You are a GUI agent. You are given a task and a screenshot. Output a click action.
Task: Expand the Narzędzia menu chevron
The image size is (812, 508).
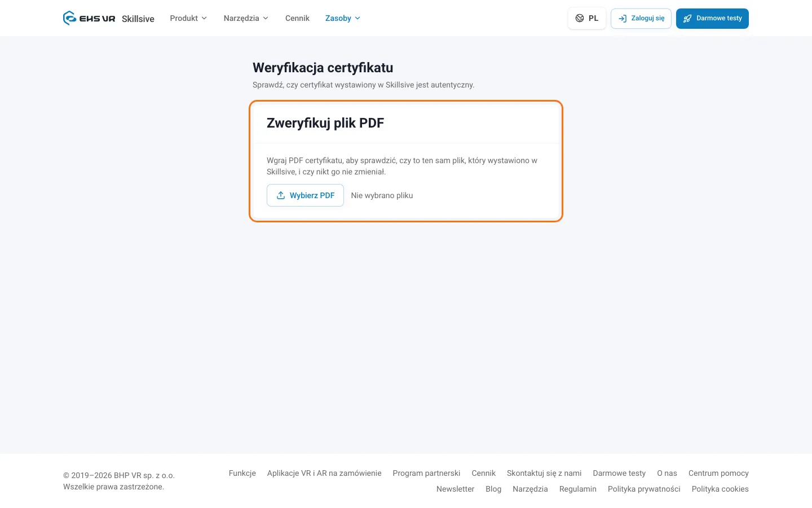266,18
